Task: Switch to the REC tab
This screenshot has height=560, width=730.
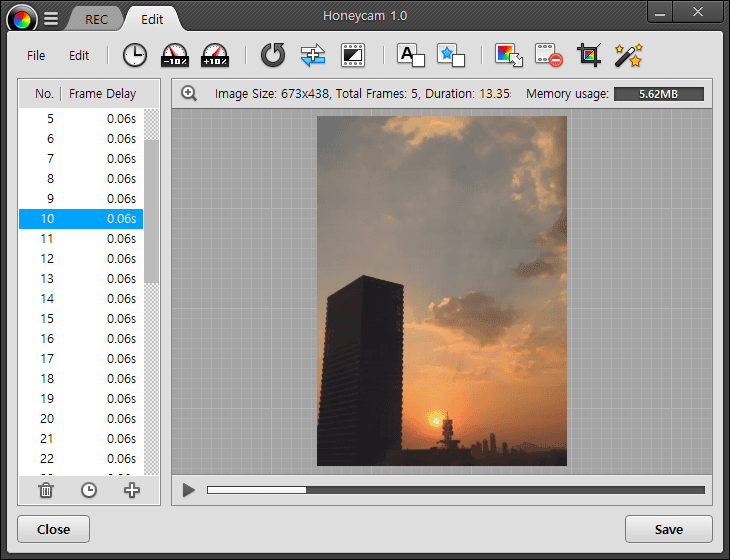Action: click(x=97, y=19)
